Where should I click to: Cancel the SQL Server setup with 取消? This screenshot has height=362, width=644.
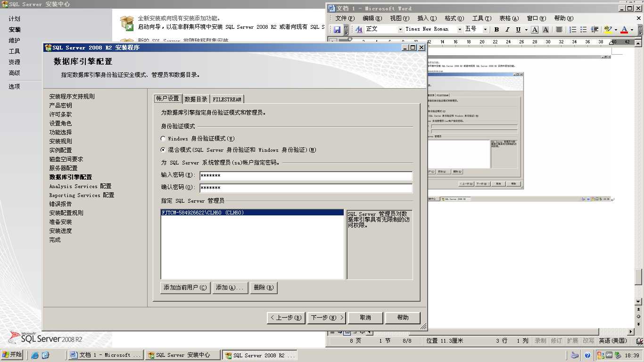tap(365, 318)
